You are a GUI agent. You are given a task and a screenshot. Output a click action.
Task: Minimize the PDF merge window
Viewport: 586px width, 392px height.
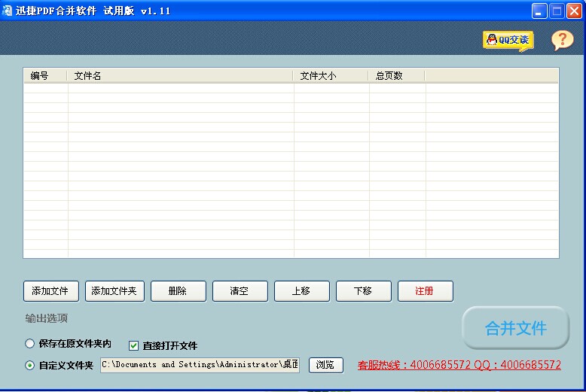click(539, 11)
